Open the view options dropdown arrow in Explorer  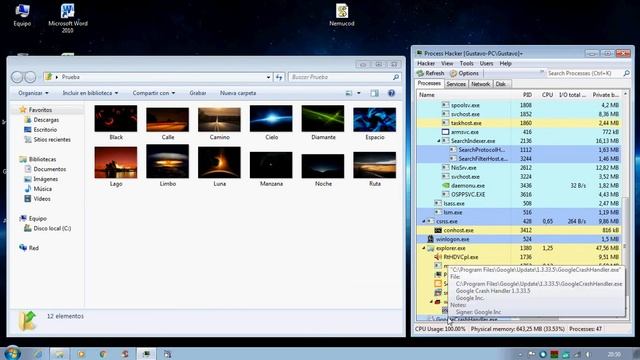point(358,93)
